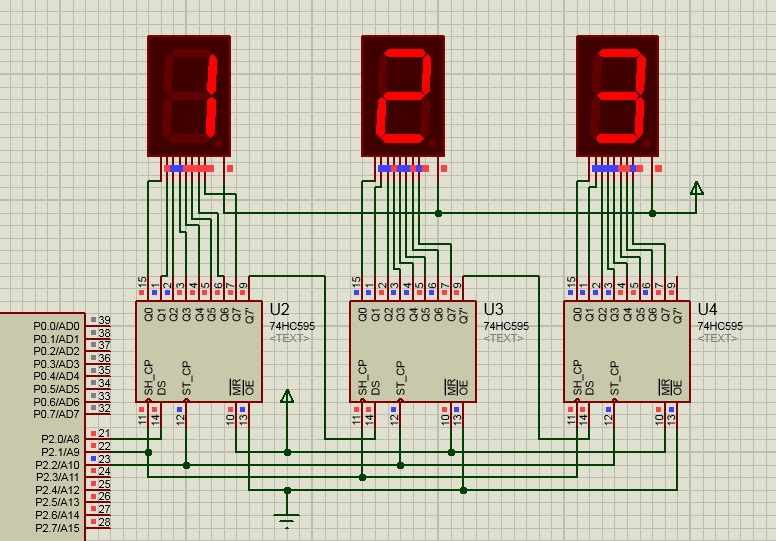This screenshot has width=776, height=541.
Task: Click the P2.6/A14 pin label
Action: click(57, 515)
